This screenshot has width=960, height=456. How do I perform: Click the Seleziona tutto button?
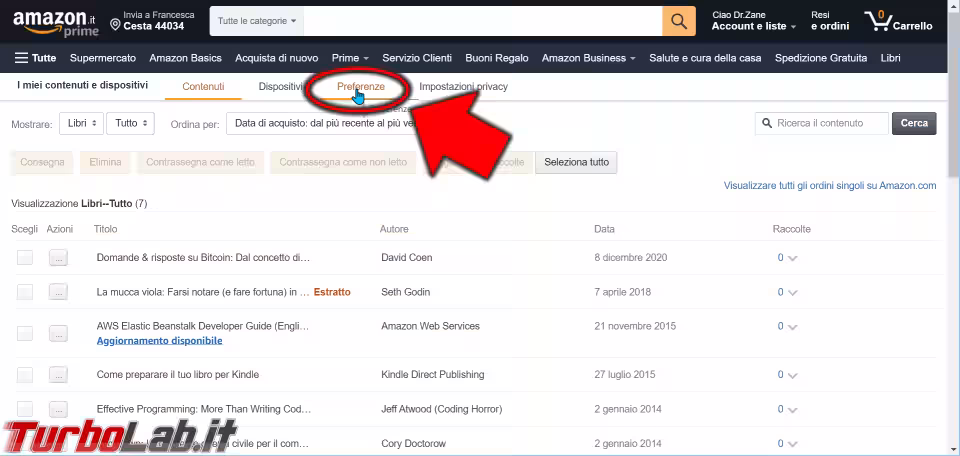coord(576,162)
